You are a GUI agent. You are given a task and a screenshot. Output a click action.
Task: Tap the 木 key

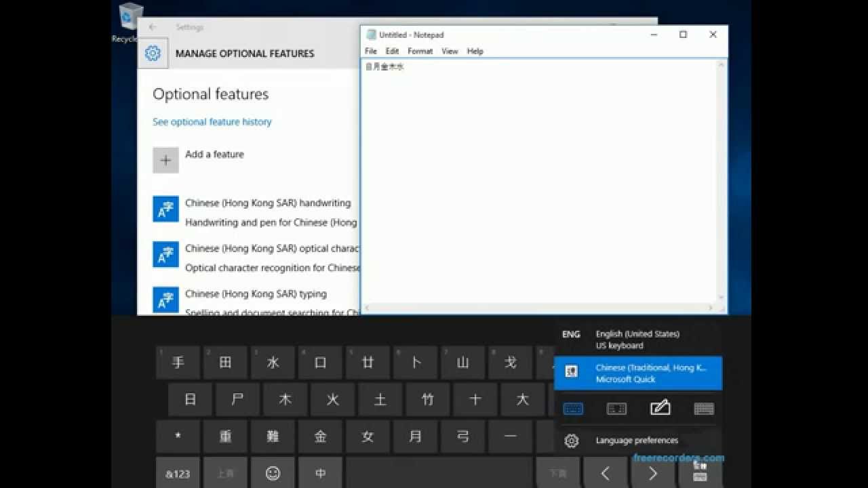pyautogui.click(x=285, y=400)
